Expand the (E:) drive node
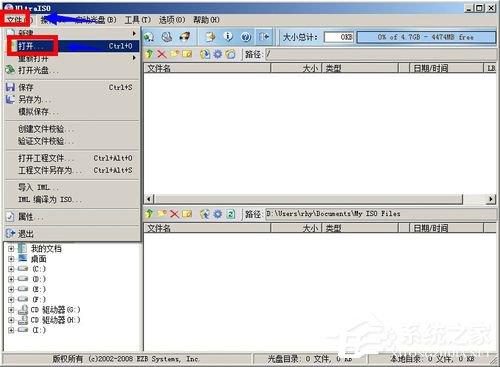 11,289
